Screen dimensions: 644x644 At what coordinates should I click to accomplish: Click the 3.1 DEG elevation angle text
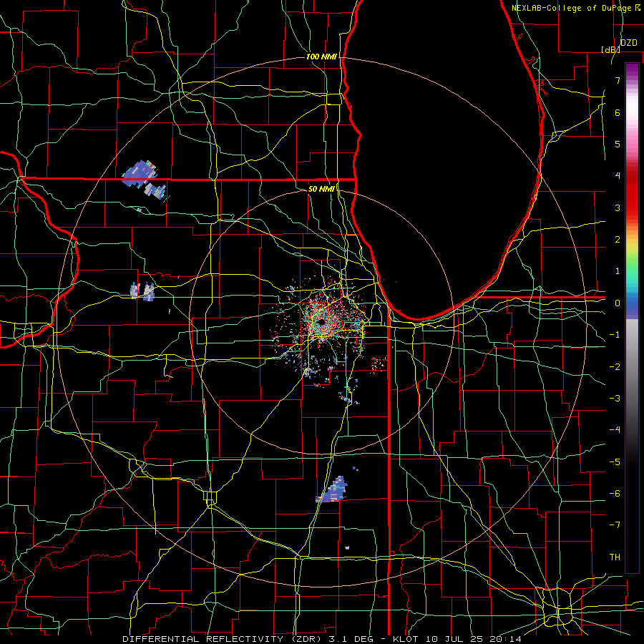pyautogui.click(x=351, y=639)
